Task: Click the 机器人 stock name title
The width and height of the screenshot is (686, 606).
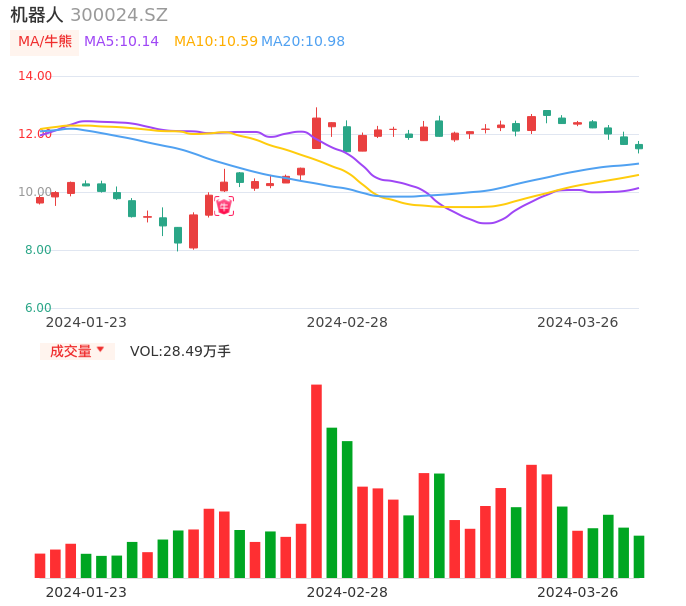Action: [x=37, y=15]
